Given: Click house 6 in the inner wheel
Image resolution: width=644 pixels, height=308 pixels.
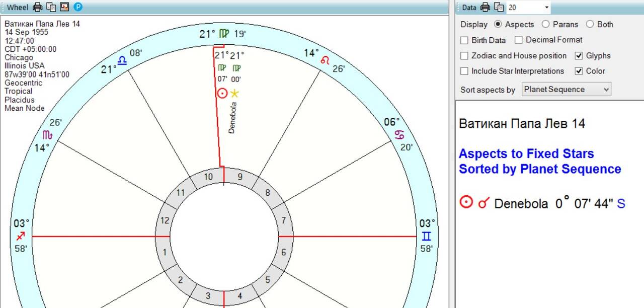Looking at the screenshot, I should (x=283, y=253).
